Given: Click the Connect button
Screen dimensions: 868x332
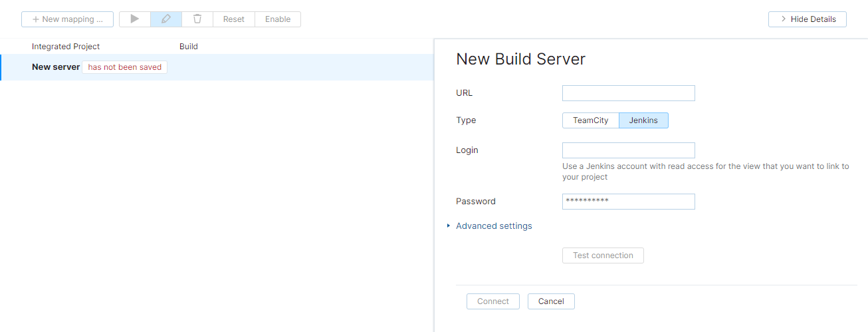Looking at the screenshot, I should pyautogui.click(x=492, y=301).
